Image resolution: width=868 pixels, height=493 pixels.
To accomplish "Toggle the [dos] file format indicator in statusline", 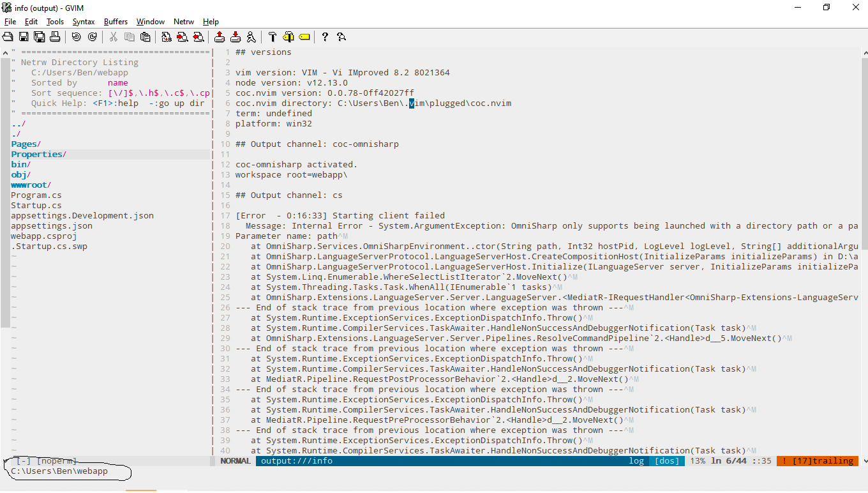I will (666, 460).
